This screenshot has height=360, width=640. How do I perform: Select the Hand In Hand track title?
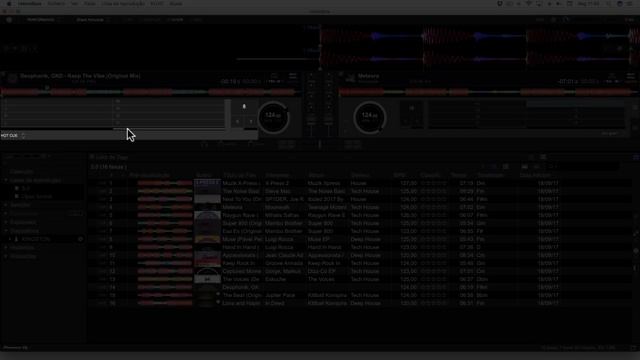tap(240, 247)
